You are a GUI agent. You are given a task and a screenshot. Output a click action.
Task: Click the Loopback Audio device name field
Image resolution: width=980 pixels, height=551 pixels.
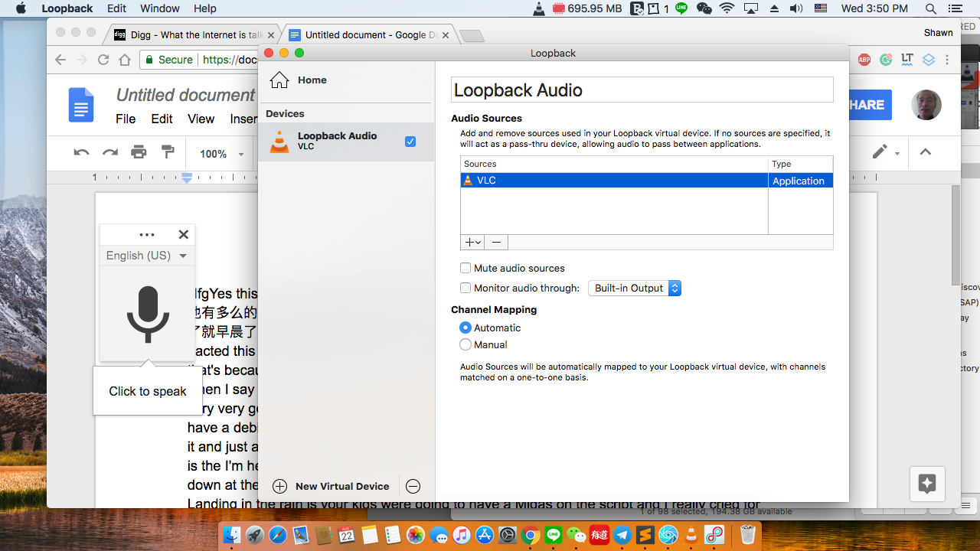pos(642,90)
